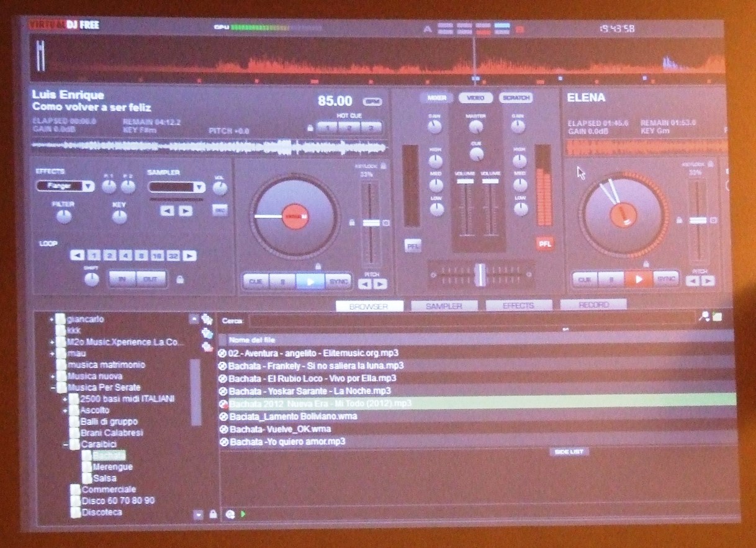The width and height of the screenshot is (756, 548).
Task: Click the round icon at browser bottom bar
Action: 230,514
